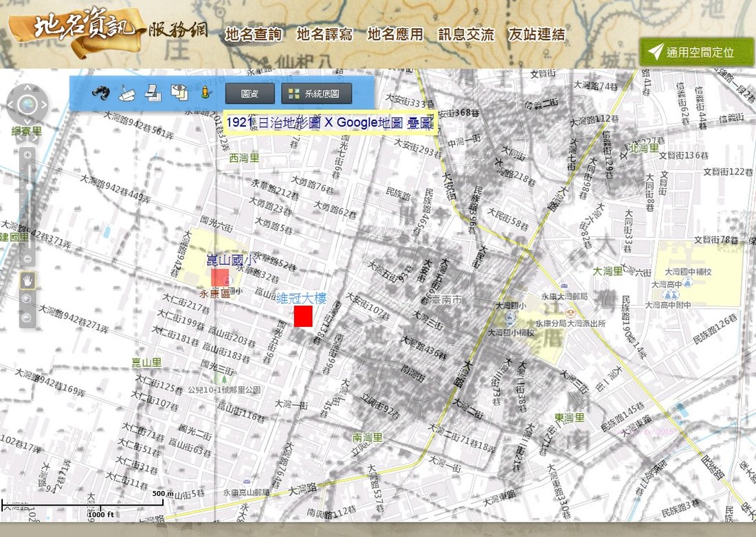Screen dimensions: 756x537
Task: Pan map up with compass arrow
Action: 27,89
